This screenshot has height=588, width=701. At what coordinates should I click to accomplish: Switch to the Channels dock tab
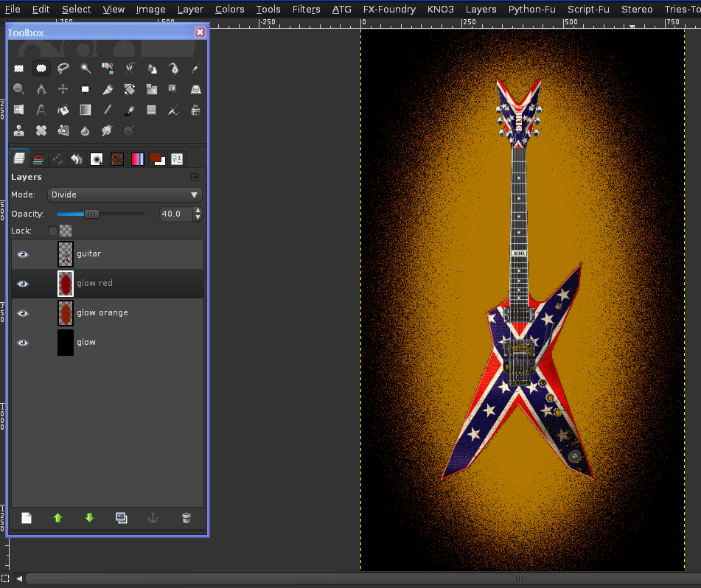pyautogui.click(x=38, y=159)
